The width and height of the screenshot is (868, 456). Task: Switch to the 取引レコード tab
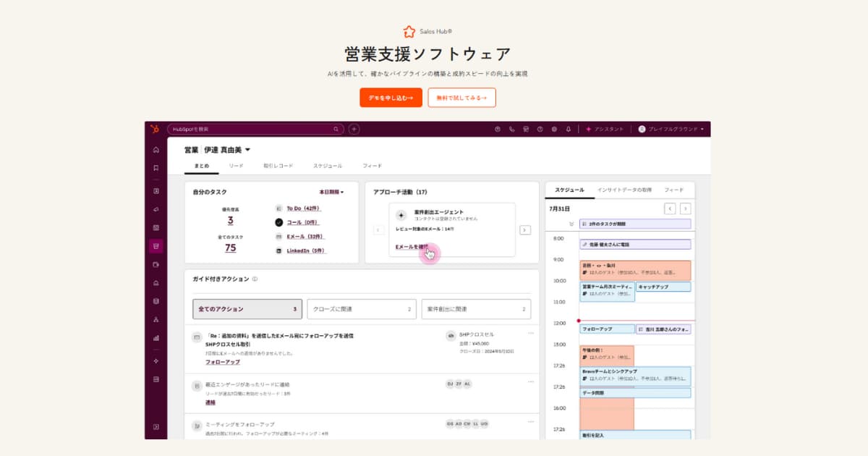click(278, 166)
